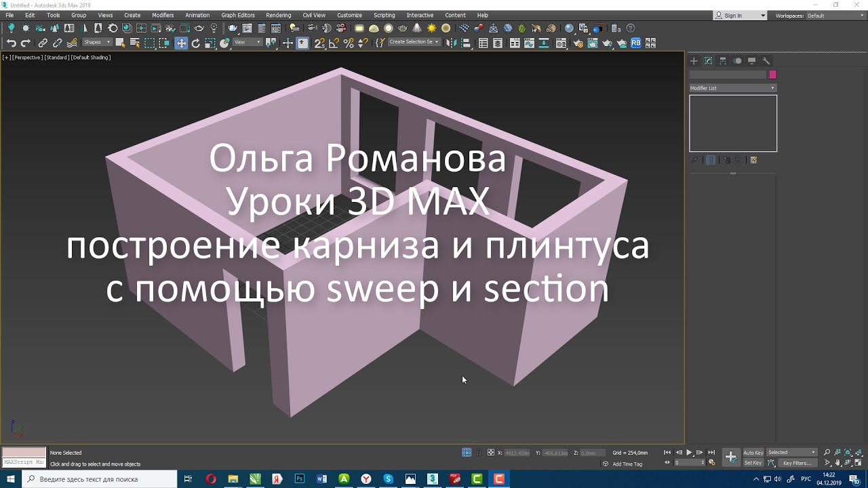Click the Redo arrow icon
This screenshot has width=868, height=488.
tap(26, 43)
